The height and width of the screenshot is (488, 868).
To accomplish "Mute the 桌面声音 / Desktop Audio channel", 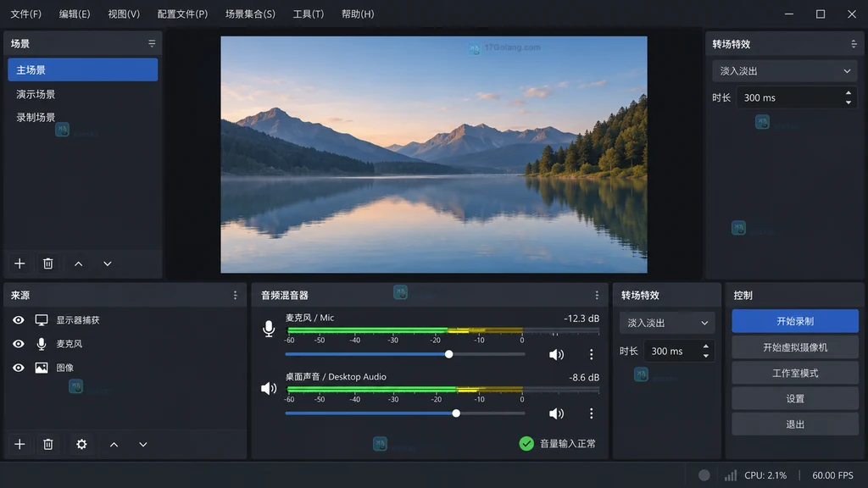I will pos(556,413).
